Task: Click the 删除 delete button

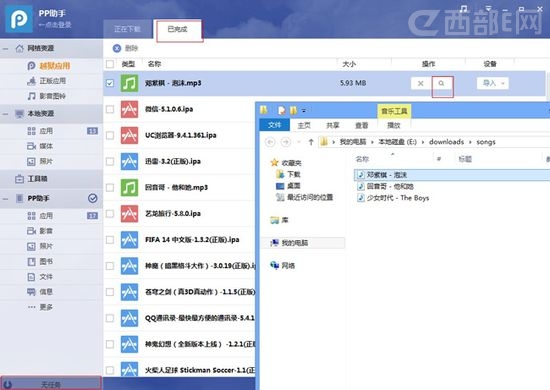Action: (125, 48)
